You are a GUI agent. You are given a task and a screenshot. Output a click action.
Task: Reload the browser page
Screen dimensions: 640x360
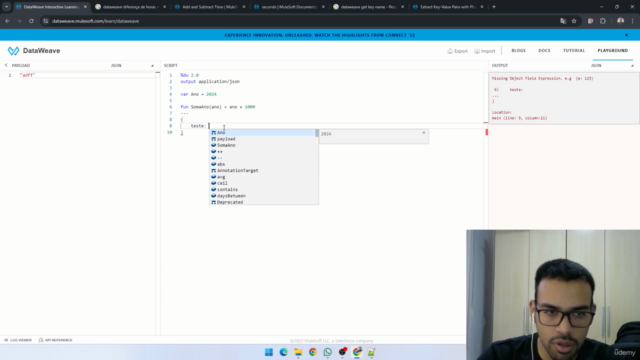pyautogui.click(x=31, y=21)
